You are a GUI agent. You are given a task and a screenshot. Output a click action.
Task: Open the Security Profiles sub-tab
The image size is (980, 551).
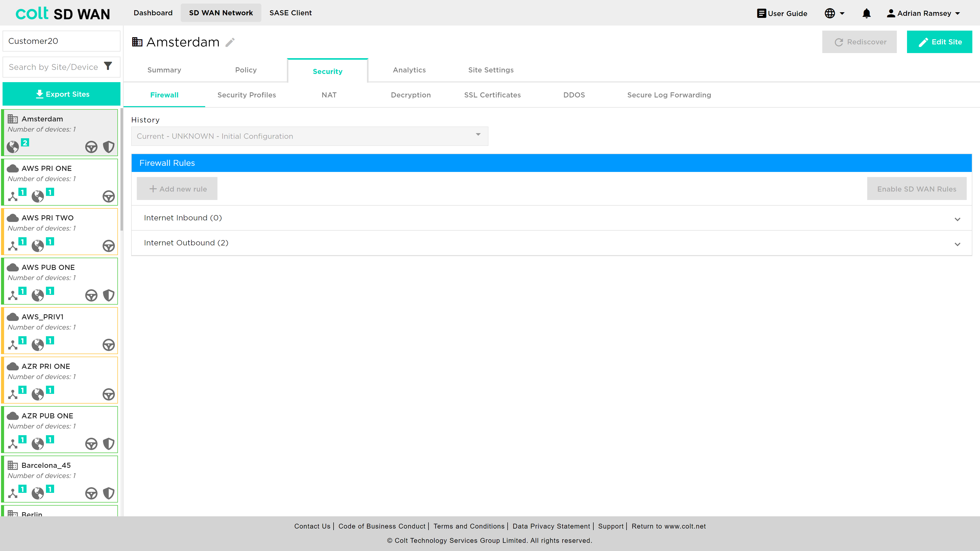(x=247, y=95)
